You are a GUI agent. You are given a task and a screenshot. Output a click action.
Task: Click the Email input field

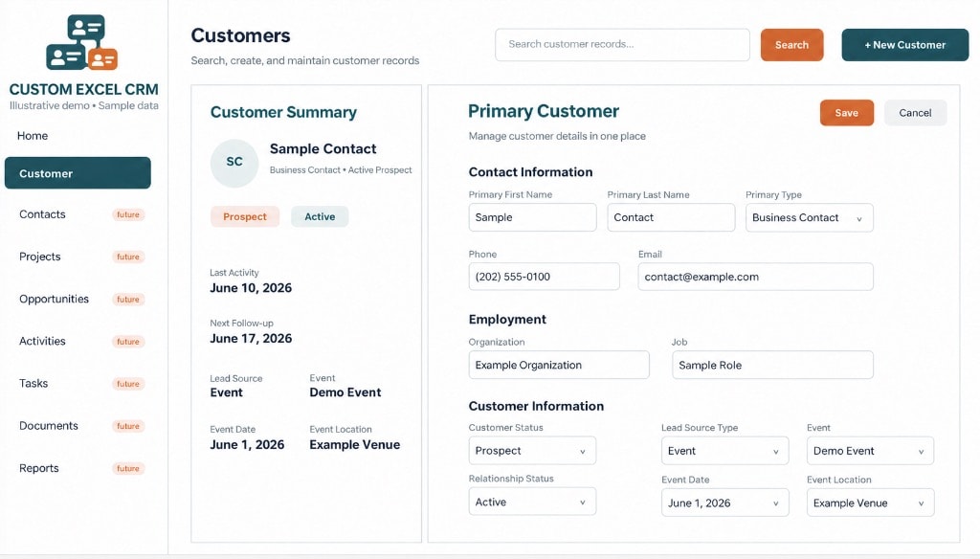(756, 277)
